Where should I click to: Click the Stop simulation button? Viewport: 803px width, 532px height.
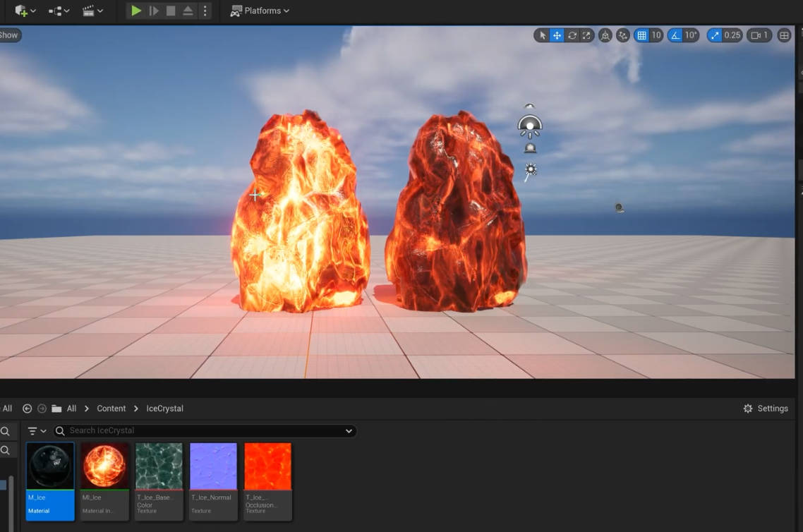pyautogui.click(x=171, y=11)
